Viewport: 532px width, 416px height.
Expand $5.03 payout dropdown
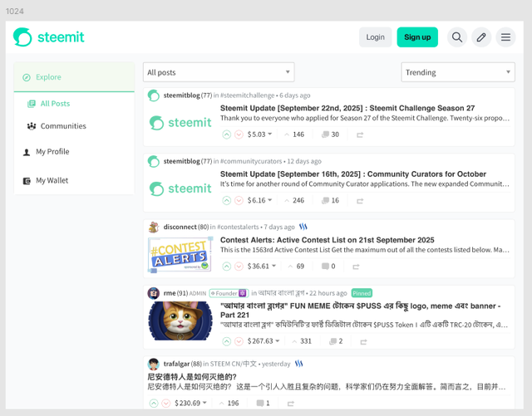click(x=259, y=135)
